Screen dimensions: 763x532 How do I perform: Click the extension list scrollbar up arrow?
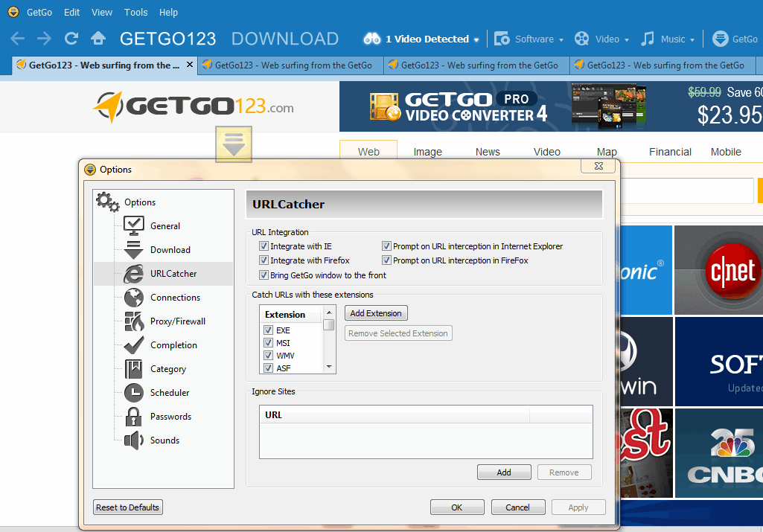click(329, 312)
